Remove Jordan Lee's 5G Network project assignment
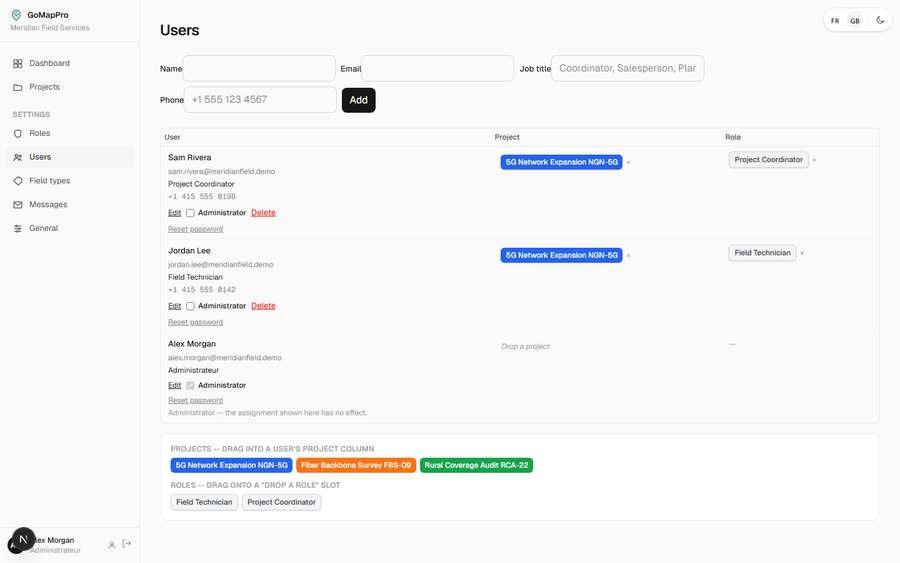 point(629,255)
